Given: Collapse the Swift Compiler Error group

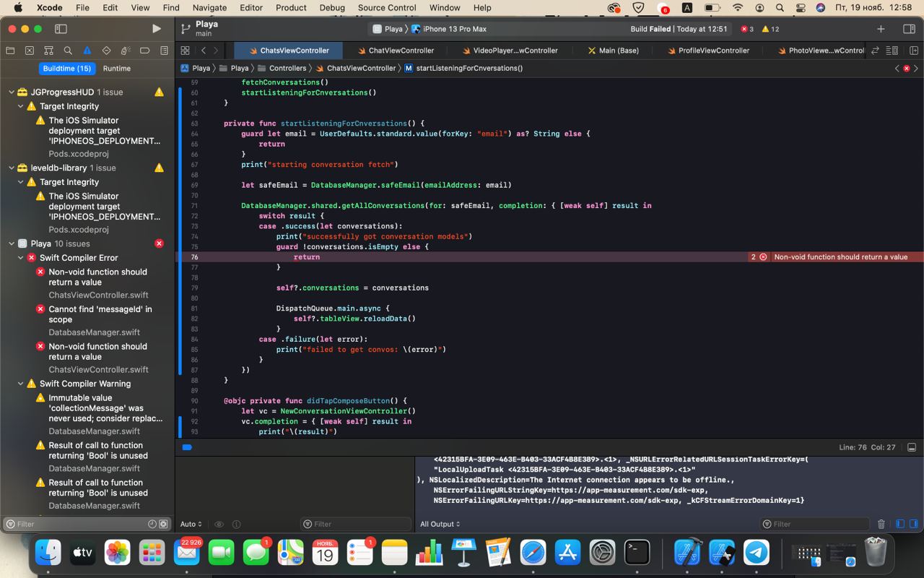Looking at the screenshot, I should [x=21, y=258].
